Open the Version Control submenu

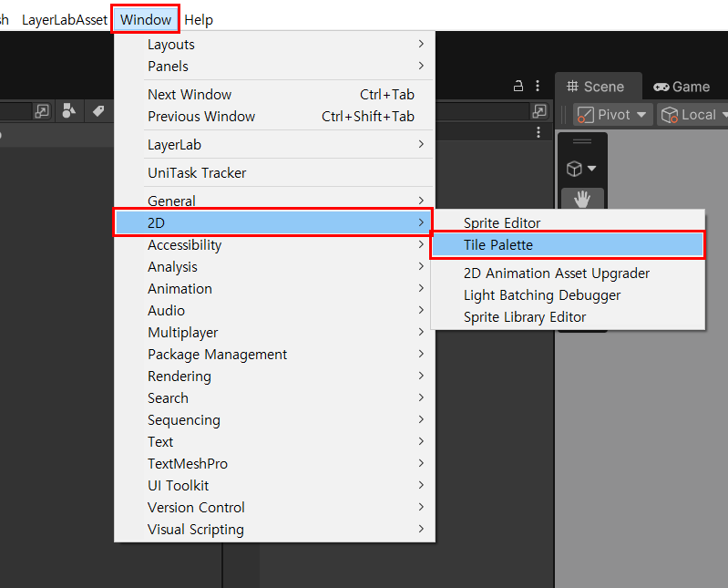pyautogui.click(x=274, y=507)
